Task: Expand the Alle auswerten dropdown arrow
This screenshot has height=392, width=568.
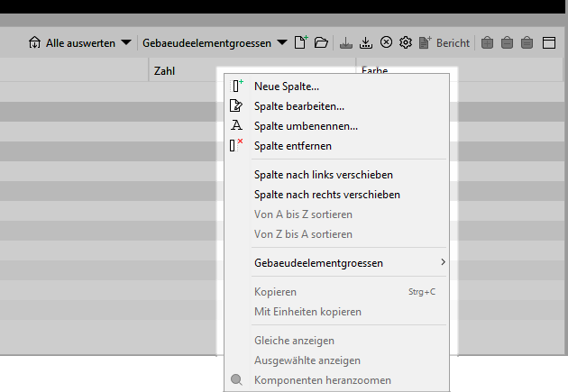Action: click(126, 42)
